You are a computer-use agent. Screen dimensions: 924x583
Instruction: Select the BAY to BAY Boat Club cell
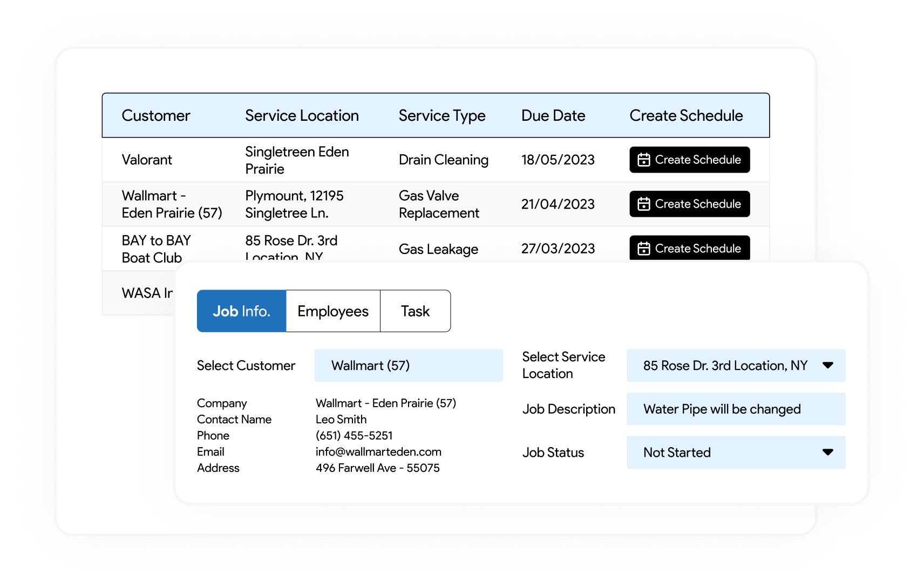(x=157, y=249)
